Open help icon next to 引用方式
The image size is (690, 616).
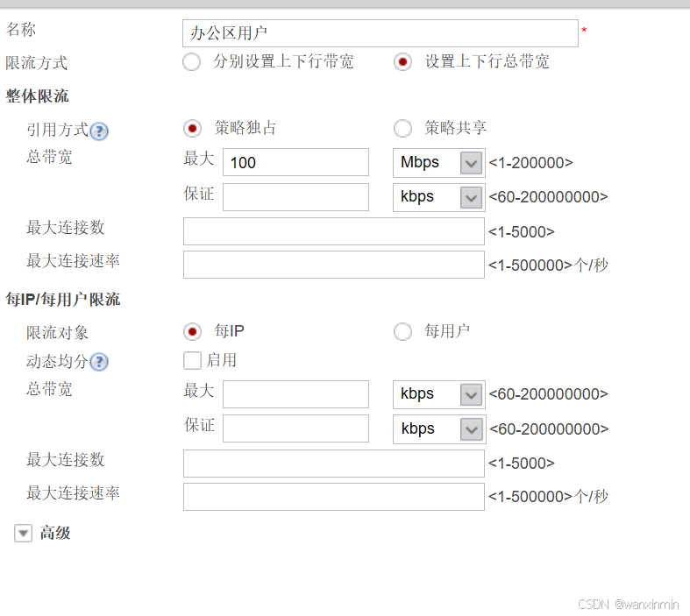click(99, 131)
